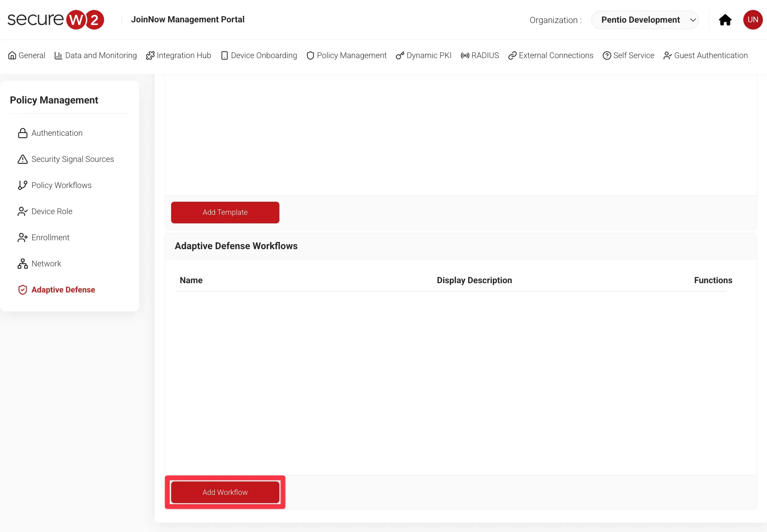
Task: Open the Integration Hub menu
Action: click(178, 55)
